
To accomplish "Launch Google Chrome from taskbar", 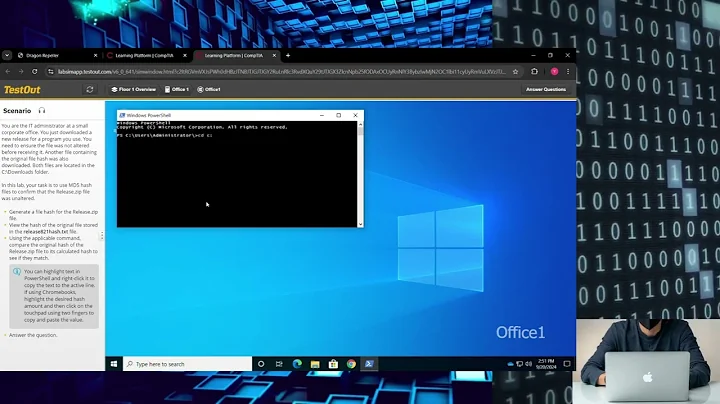I will coord(351,364).
